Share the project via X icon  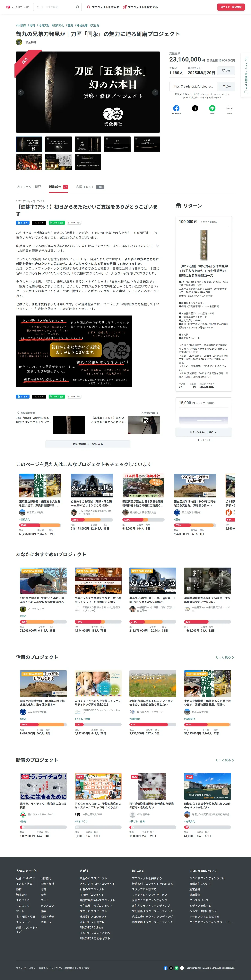195,108
